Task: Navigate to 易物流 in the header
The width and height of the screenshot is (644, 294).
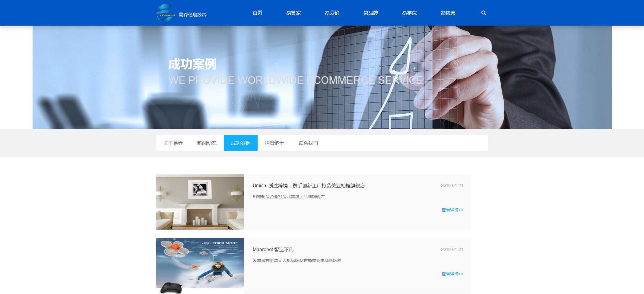Action: point(448,13)
